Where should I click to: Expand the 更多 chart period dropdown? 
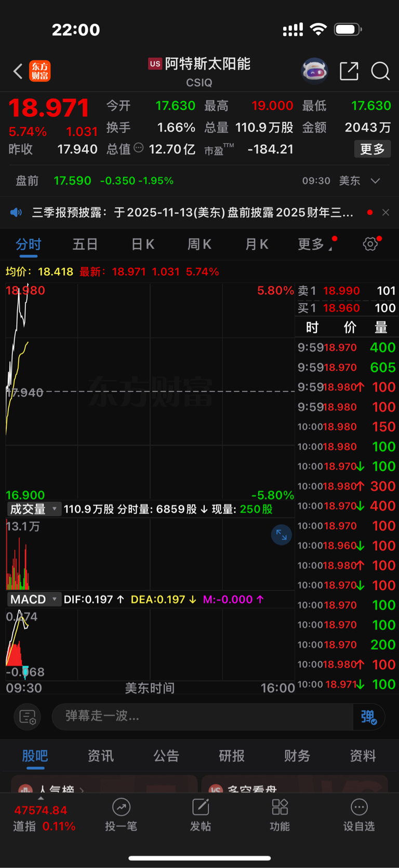click(x=315, y=244)
